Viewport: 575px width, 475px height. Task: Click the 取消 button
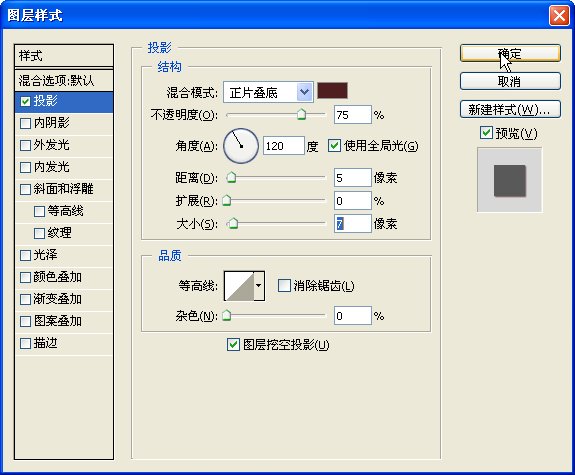pyautogui.click(x=510, y=81)
